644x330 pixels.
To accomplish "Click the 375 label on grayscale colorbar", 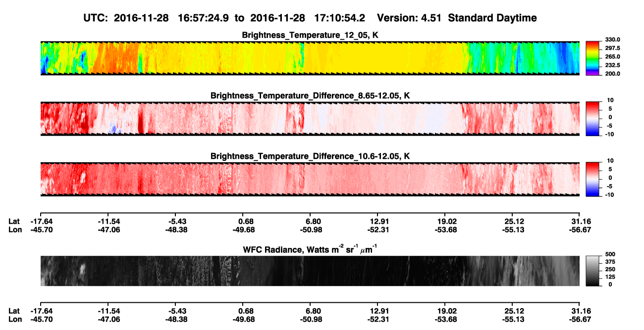I will [610, 262].
